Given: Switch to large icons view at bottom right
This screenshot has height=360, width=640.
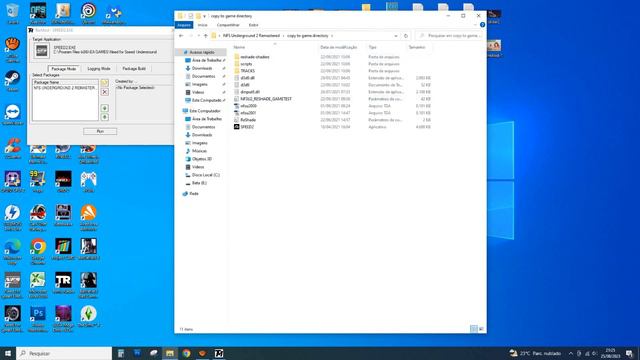Looking at the screenshot, I should click(481, 329).
